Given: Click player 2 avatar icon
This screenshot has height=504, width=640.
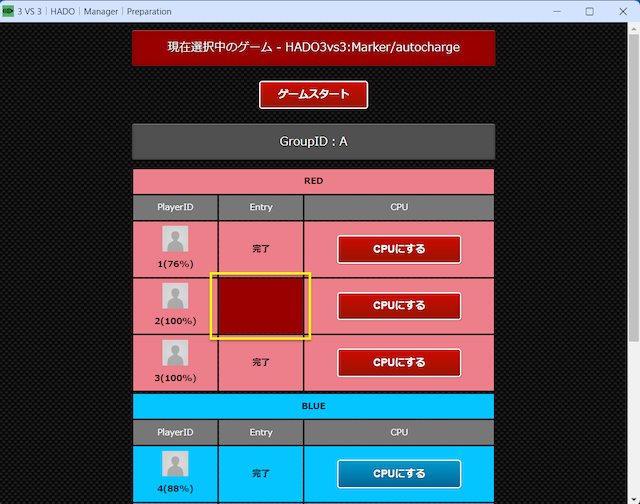Looking at the screenshot, I should point(176,297).
